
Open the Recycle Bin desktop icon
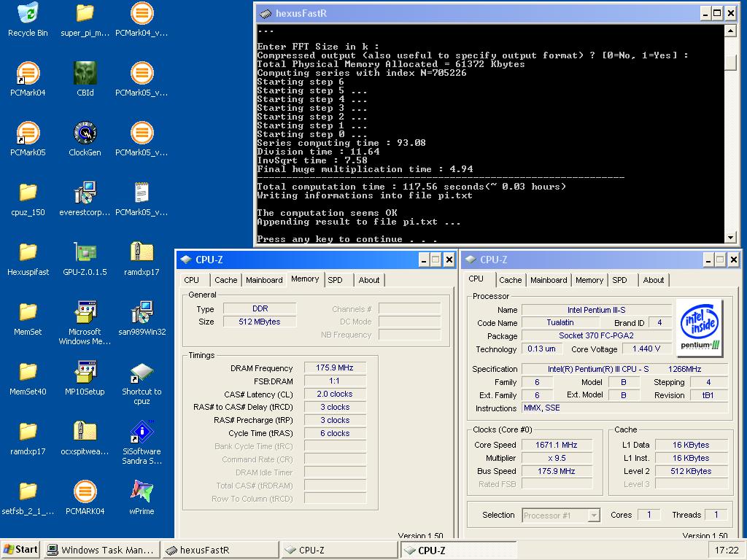point(28,13)
